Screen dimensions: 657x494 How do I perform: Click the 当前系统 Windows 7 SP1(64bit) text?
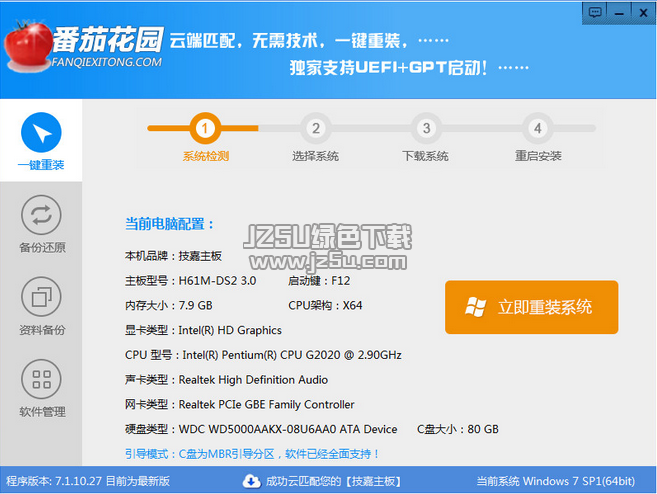tap(556, 481)
